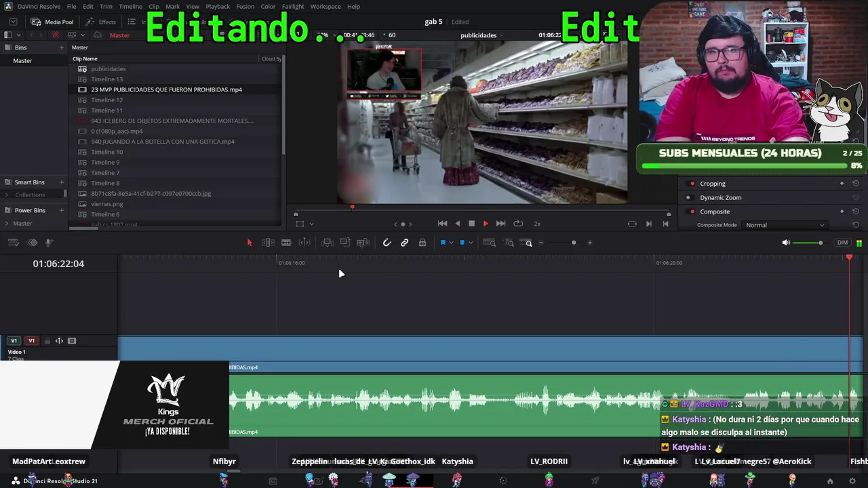This screenshot has height=488, width=868.
Task: Open the Fusion menu
Action: coord(245,7)
